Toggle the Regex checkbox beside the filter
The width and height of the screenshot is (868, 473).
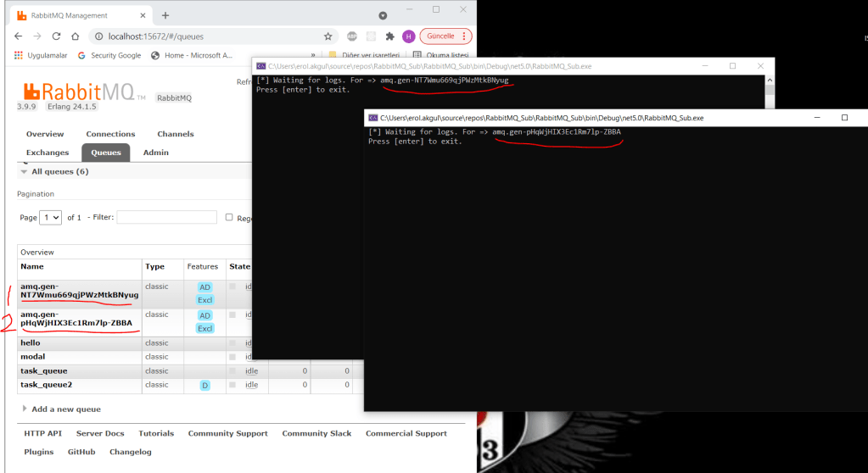tap(229, 218)
